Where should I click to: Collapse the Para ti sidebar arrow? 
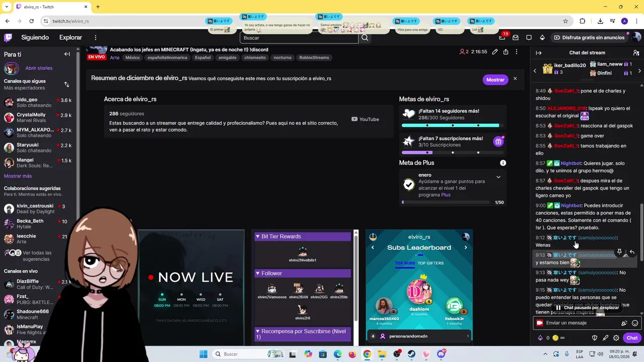click(67, 54)
